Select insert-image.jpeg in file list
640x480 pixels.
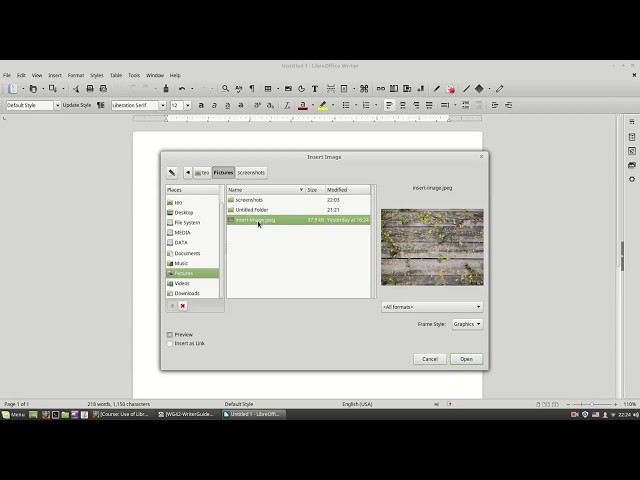pyautogui.click(x=298, y=220)
